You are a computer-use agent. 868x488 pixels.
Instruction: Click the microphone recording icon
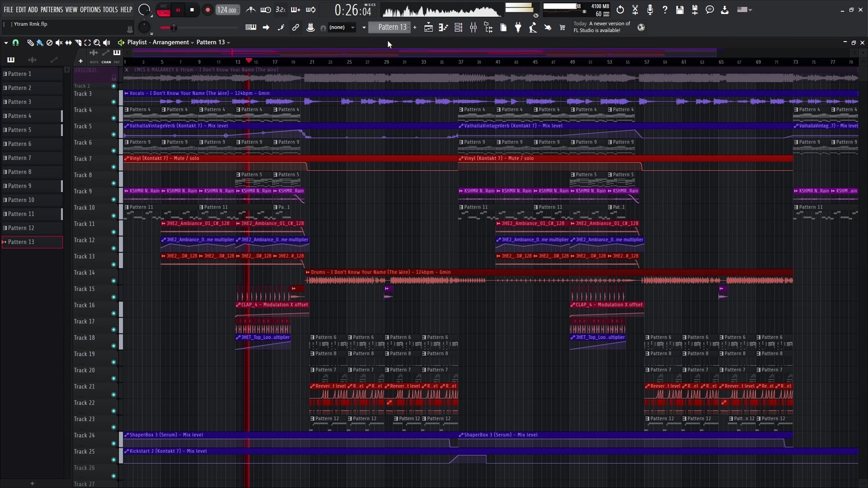(650, 10)
